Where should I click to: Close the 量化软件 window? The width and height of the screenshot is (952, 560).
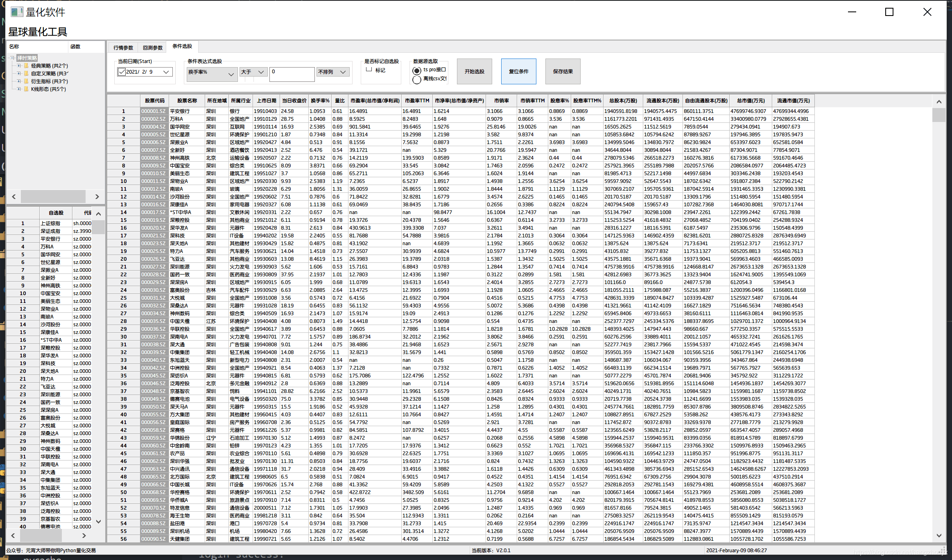coord(927,12)
